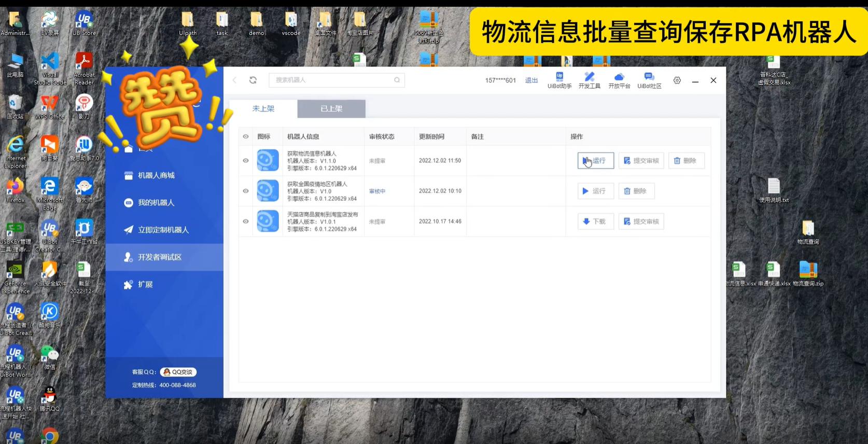Click the search magnifier icon
The image size is (868, 444).
(x=397, y=80)
